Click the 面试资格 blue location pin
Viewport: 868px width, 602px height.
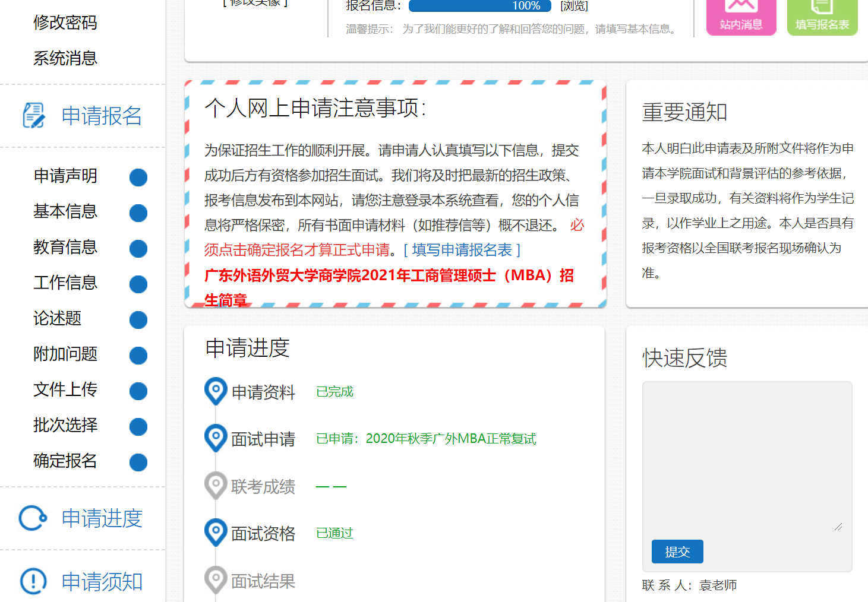[216, 532]
